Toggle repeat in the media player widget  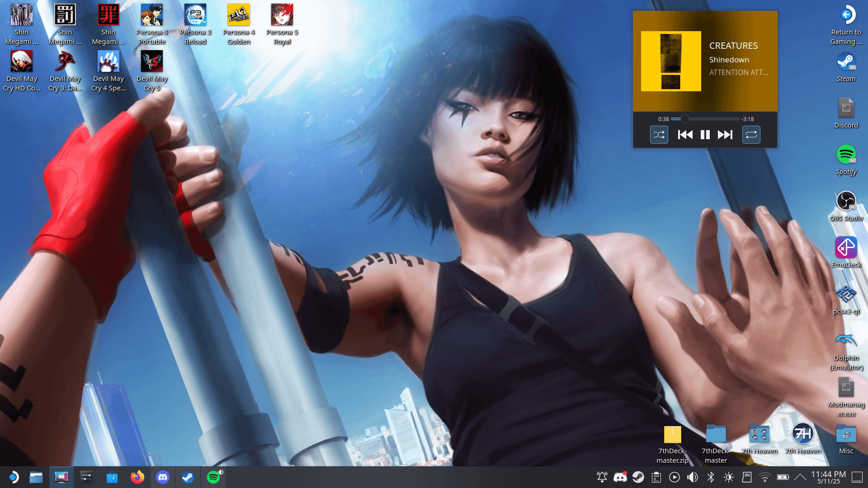coord(751,135)
